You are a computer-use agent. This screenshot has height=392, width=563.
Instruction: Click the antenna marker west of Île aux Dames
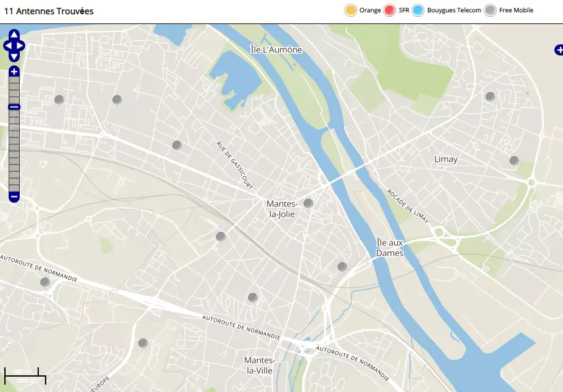point(342,266)
